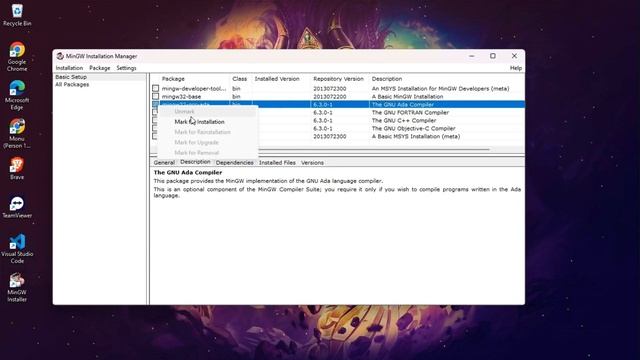Select the 'The GNU C++ Compiler' row
The height and width of the screenshot is (360, 640).
(404, 120)
